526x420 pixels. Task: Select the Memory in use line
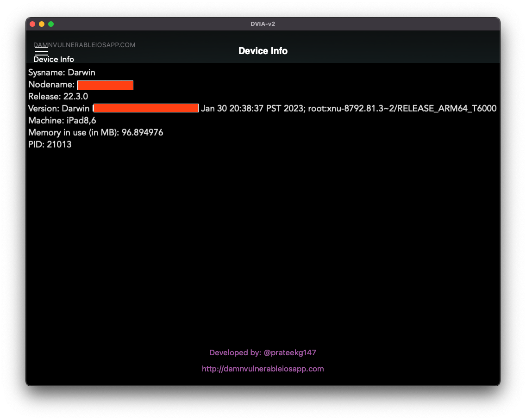pyautogui.click(x=95, y=132)
